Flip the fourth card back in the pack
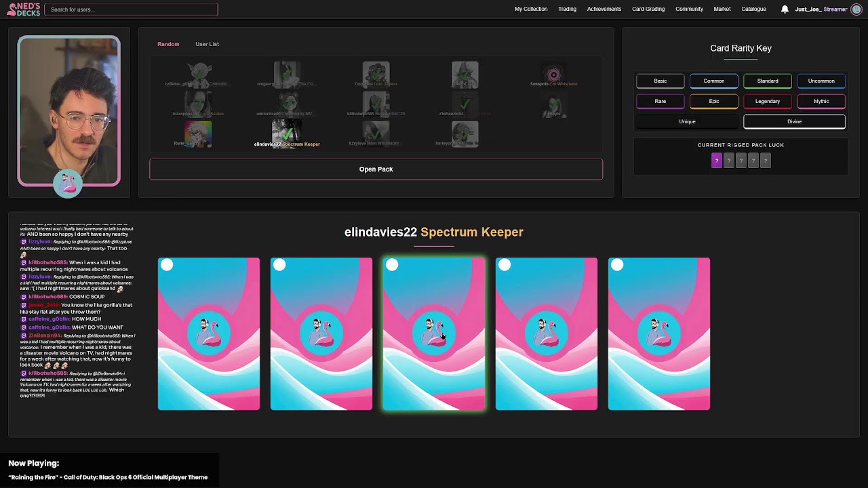The width and height of the screenshot is (868, 488). click(547, 333)
